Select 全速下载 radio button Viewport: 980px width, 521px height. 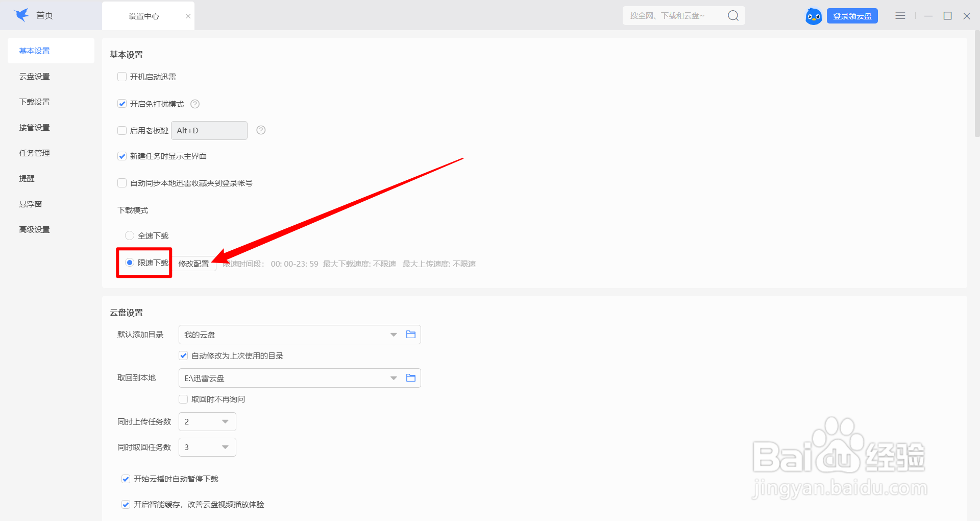[x=130, y=235]
